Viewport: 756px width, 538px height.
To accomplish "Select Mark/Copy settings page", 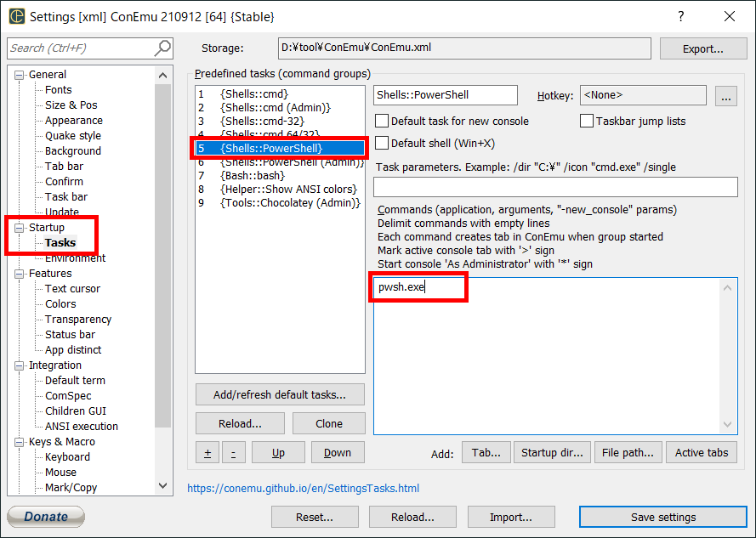I will click(x=71, y=488).
